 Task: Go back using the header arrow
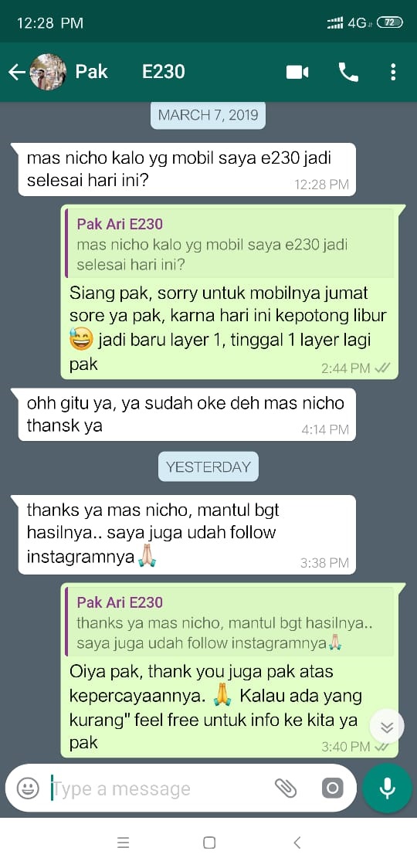click(17, 72)
